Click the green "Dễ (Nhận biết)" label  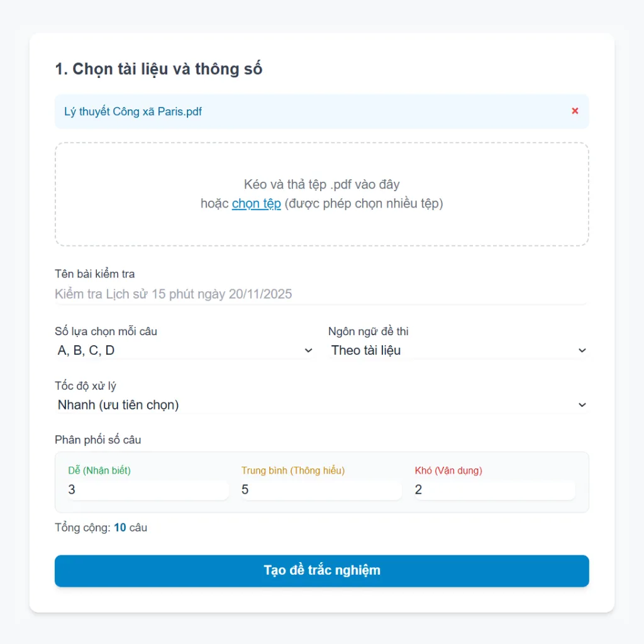(x=99, y=470)
